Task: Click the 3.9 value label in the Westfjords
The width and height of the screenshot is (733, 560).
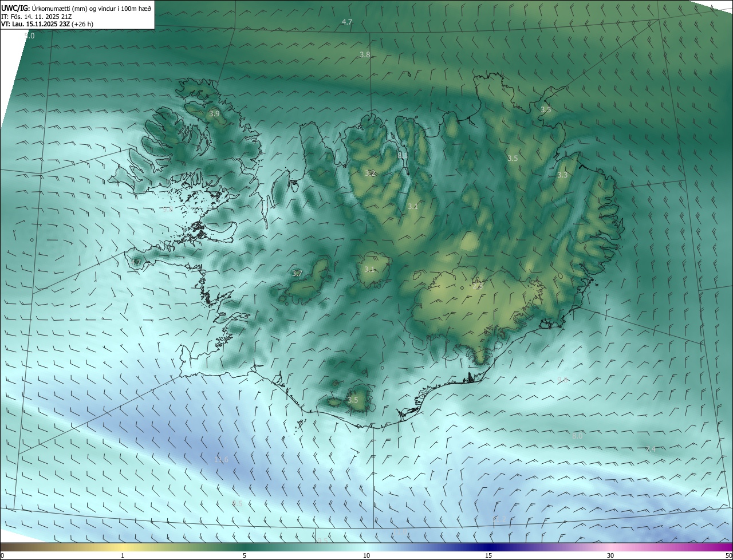Action: 214,114
